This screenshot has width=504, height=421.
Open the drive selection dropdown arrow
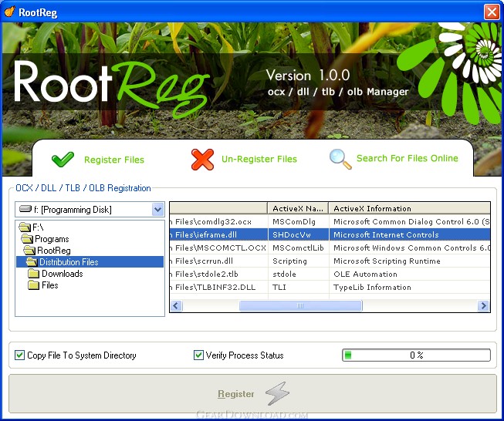click(x=157, y=210)
